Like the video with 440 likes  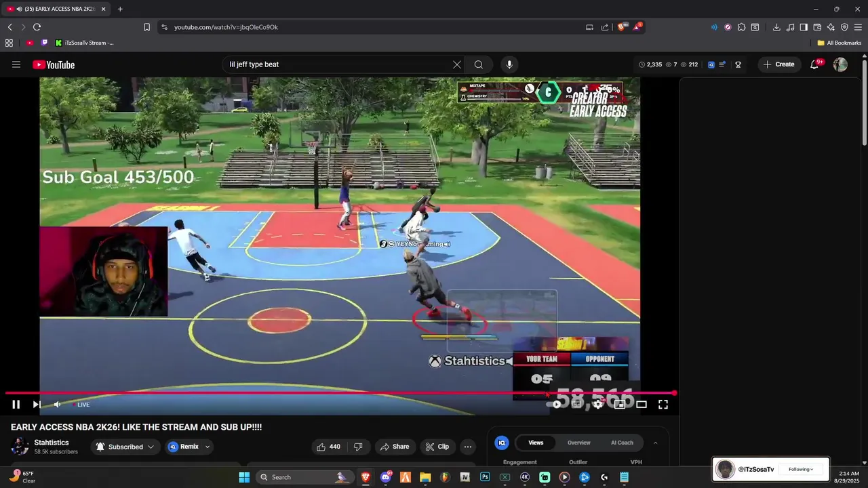coord(328,447)
